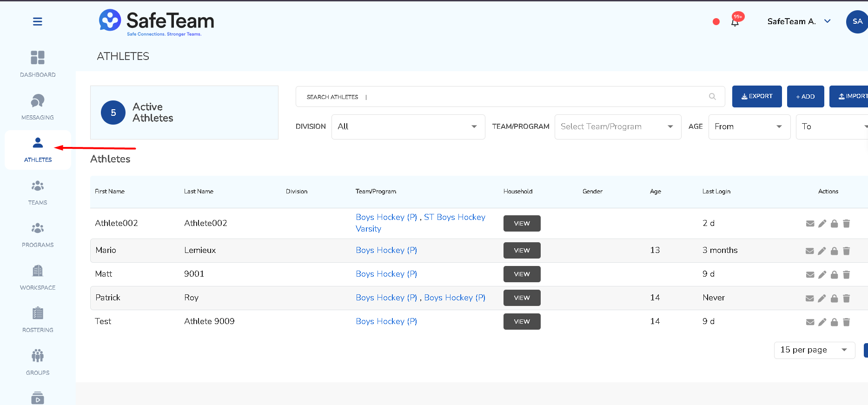Delete Matt 9001 with trash icon
The image size is (868, 405).
tap(846, 275)
